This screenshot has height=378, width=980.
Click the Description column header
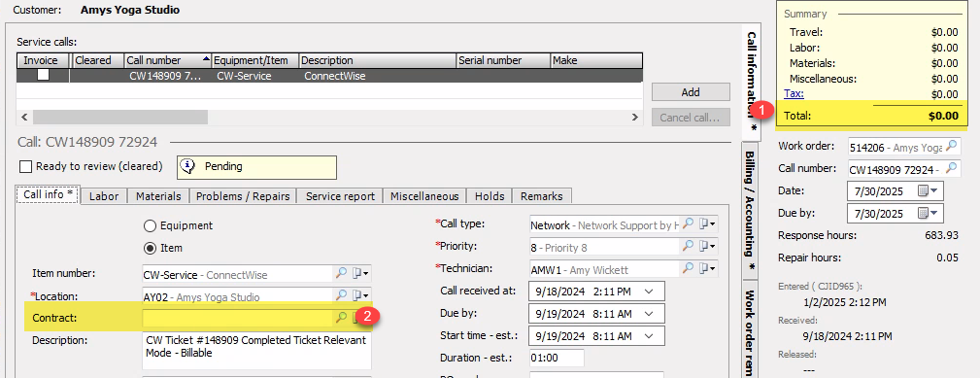(378, 60)
